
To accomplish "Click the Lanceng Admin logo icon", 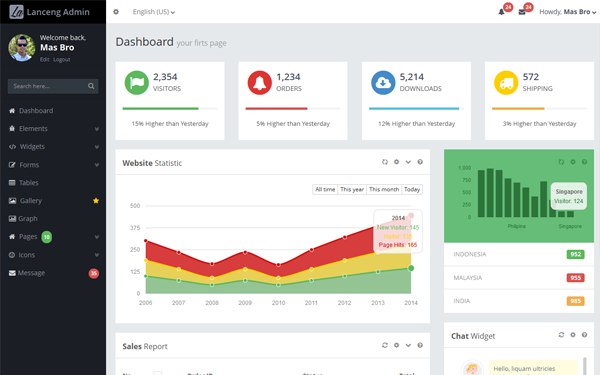I will pos(16,12).
